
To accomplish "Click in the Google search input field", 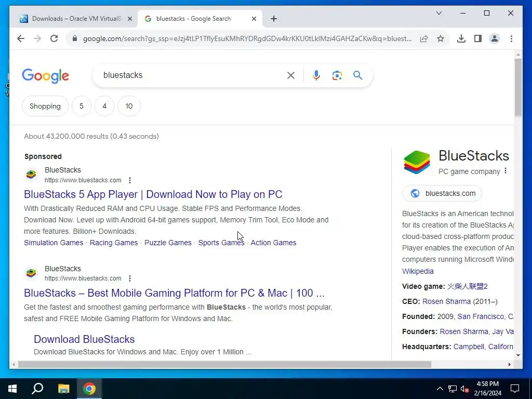I will tap(192, 75).
